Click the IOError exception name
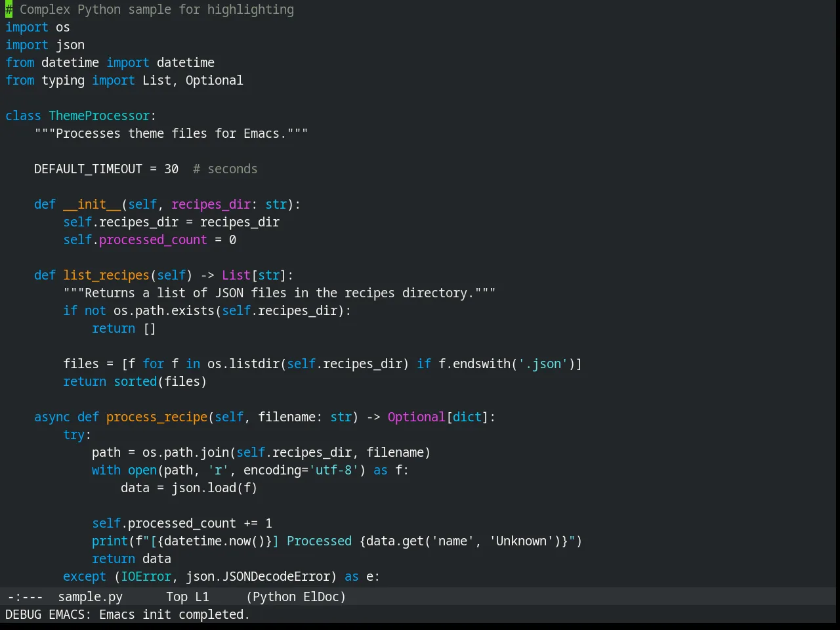The width and height of the screenshot is (840, 630). pos(146,576)
